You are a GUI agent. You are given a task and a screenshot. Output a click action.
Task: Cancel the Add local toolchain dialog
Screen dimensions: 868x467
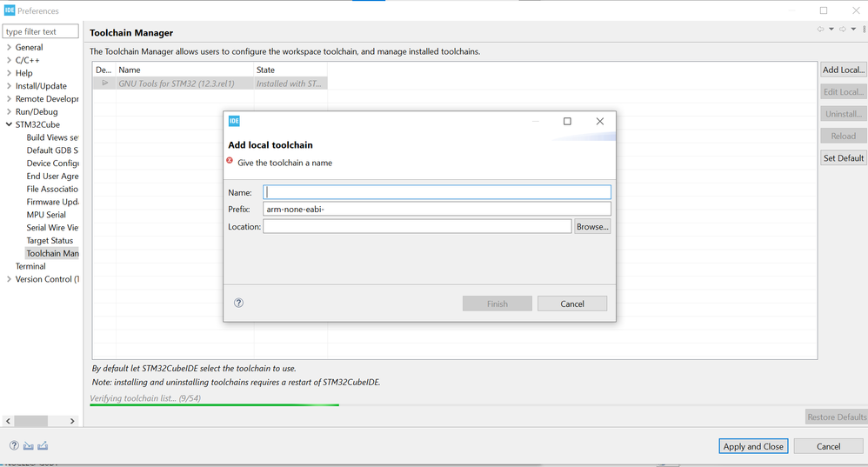pyautogui.click(x=571, y=304)
